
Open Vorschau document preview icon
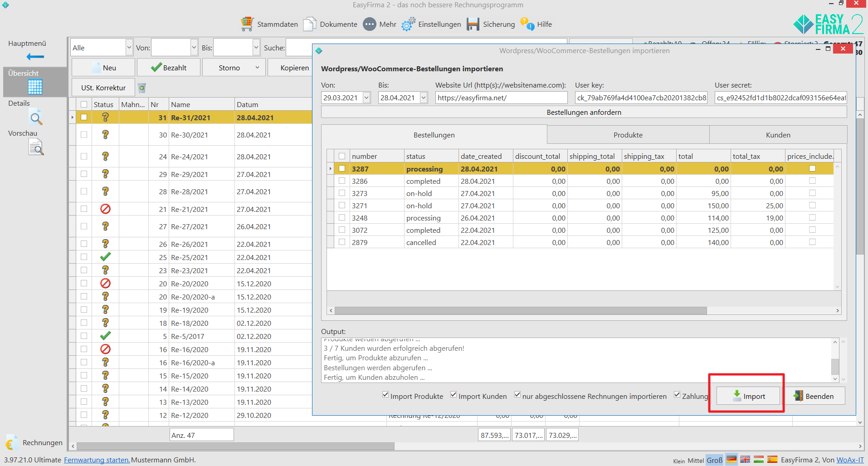36,147
